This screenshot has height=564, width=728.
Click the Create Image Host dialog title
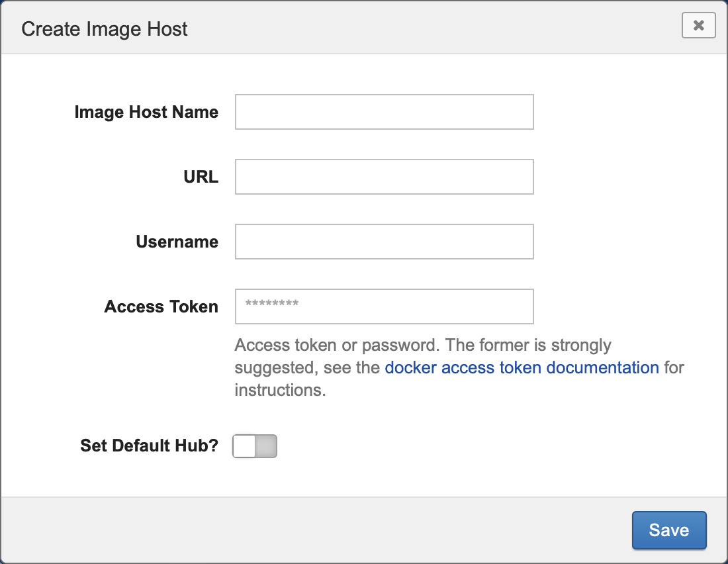[105, 29]
